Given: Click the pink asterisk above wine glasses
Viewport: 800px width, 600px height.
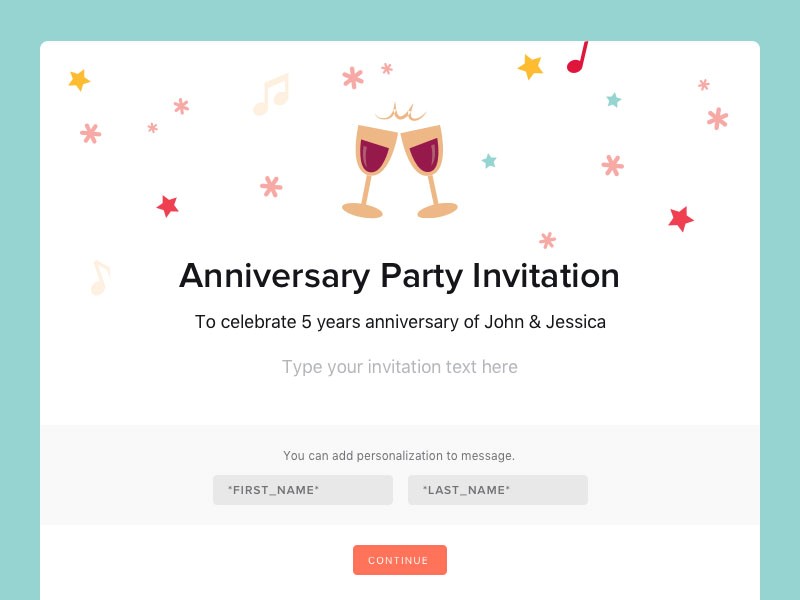Looking at the screenshot, I should coord(353,78).
